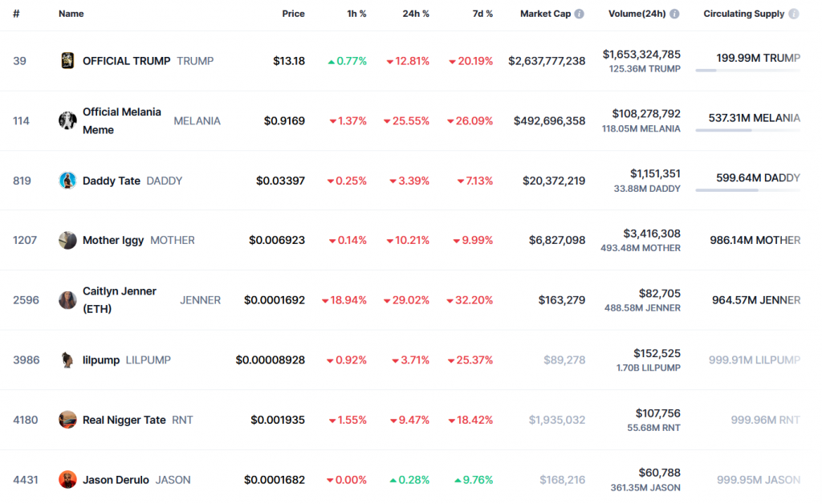Click the Caitlyn Jenner coin avatar icon
Screen dimensions: 822x504
67,300
